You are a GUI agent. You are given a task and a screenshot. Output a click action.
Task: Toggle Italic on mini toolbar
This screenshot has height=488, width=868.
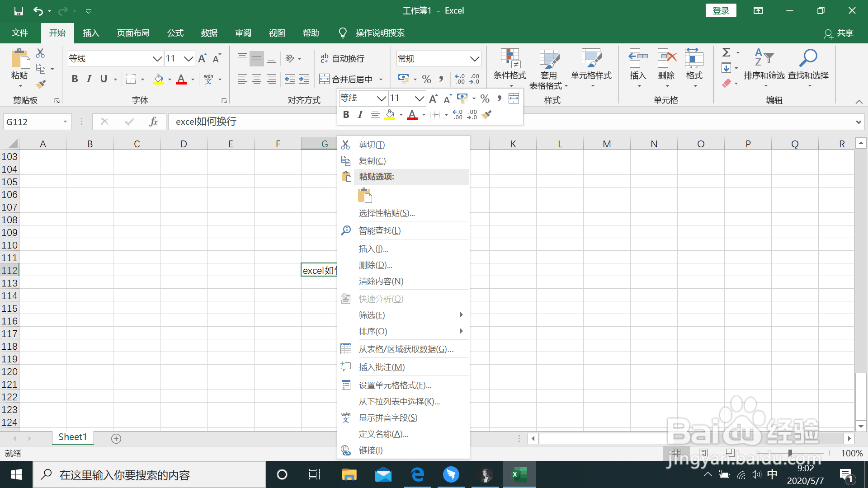point(360,115)
